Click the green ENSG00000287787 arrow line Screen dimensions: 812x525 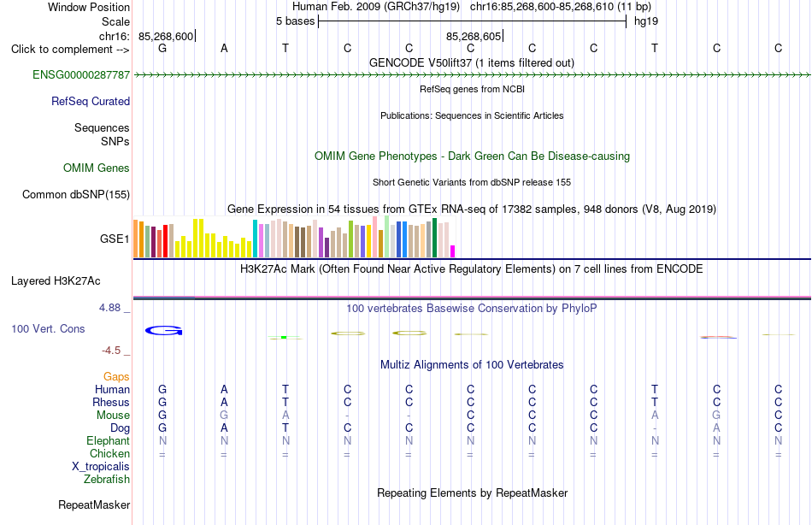tap(472, 75)
